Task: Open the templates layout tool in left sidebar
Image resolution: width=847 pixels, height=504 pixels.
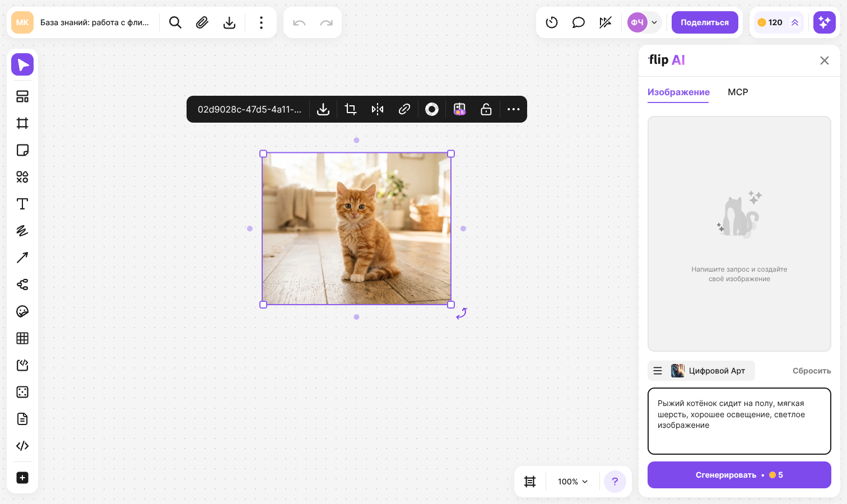Action: coord(22,96)
